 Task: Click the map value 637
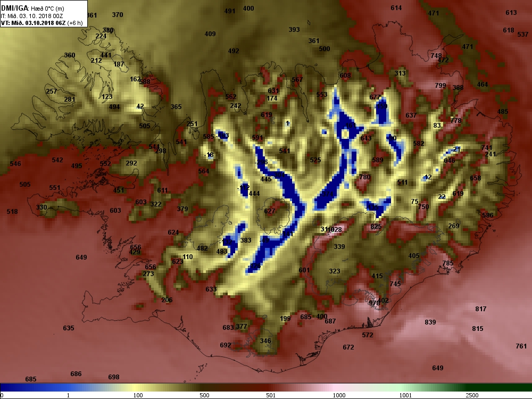pos(411,115)
